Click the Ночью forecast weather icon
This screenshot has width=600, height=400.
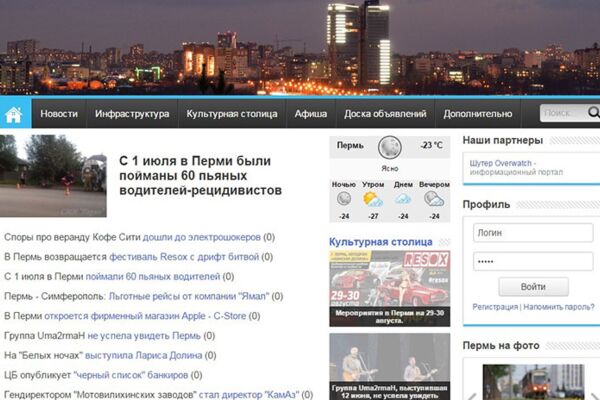tap(344, 199)
